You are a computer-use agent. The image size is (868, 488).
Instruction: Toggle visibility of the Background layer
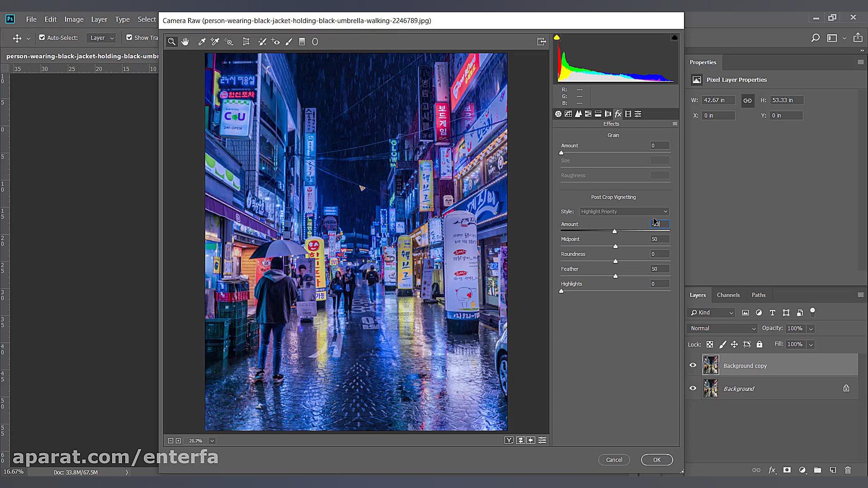point(693,388)
